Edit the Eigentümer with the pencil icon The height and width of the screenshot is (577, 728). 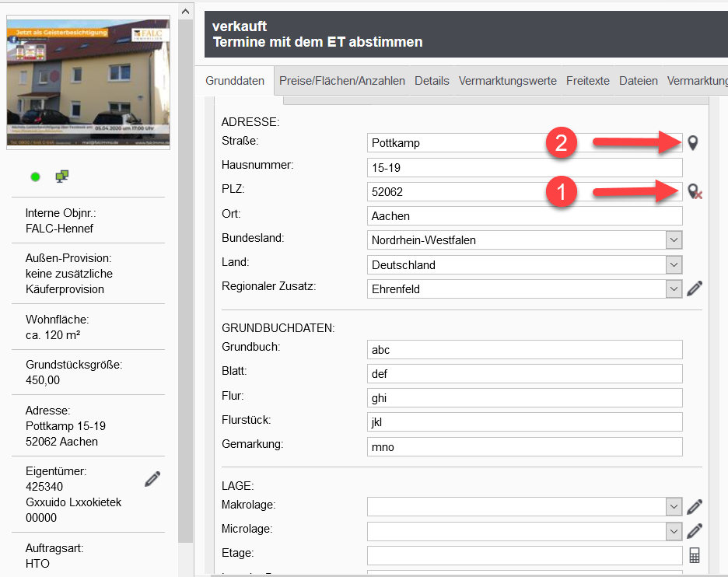(152, 479)
